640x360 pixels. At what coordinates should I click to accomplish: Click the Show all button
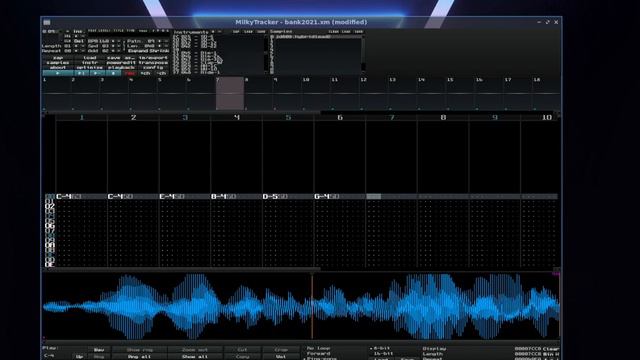[195, 356]
